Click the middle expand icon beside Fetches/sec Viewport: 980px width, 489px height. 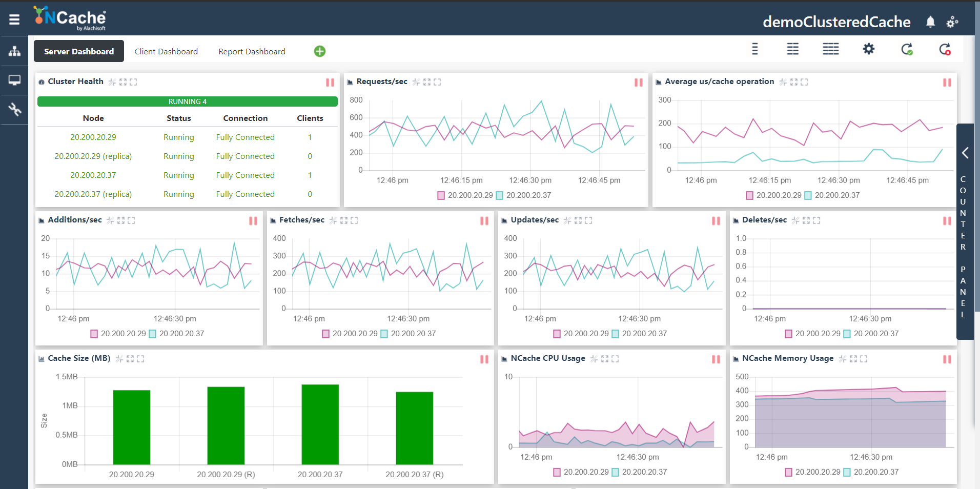coord(344,220)
